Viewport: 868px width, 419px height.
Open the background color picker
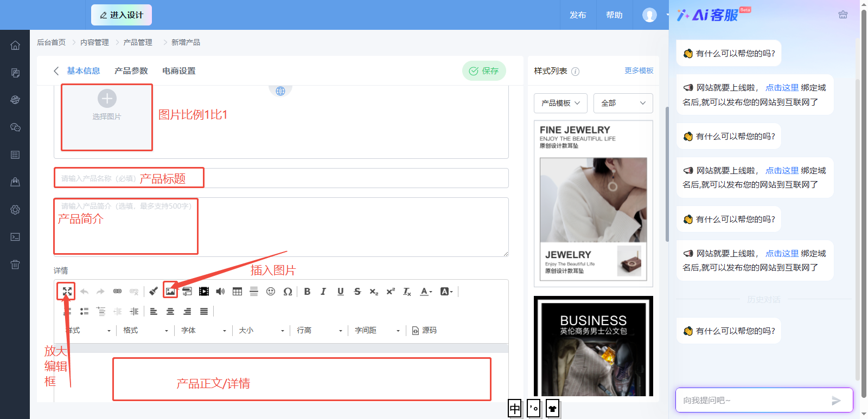(446, 292)
